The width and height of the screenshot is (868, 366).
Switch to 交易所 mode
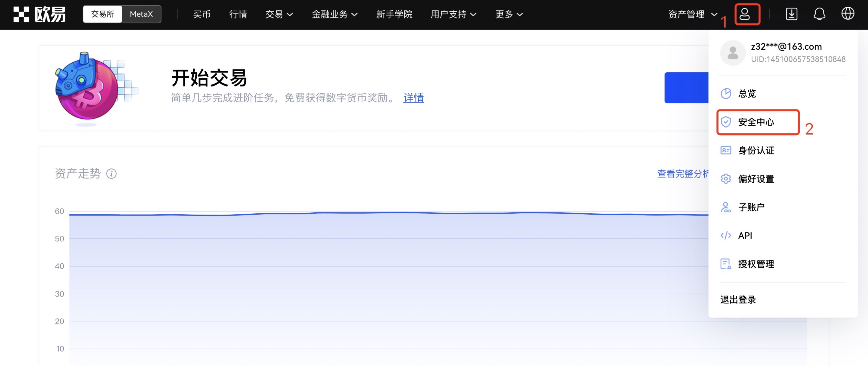[x=102, y=14]
